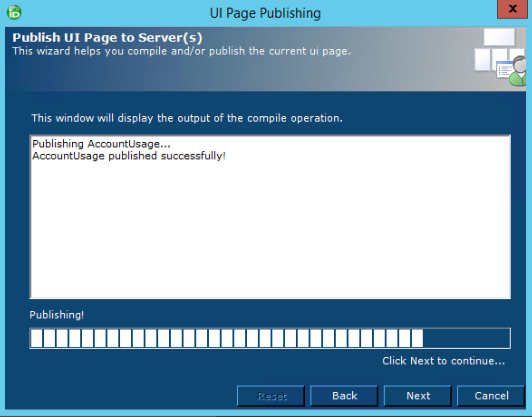The width and height of the screenshot is (532, 417).
Task: Click the disabled Reset button
Action: [271, 396]
